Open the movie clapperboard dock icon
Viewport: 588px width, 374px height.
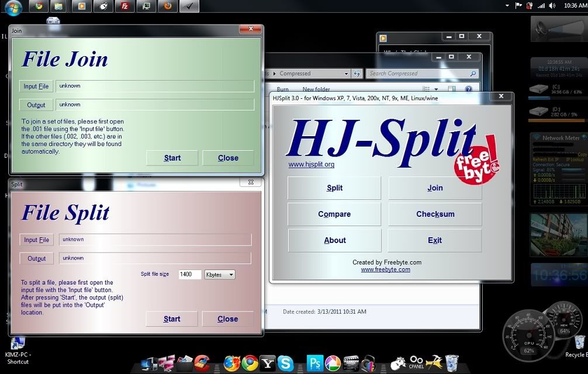351,363
